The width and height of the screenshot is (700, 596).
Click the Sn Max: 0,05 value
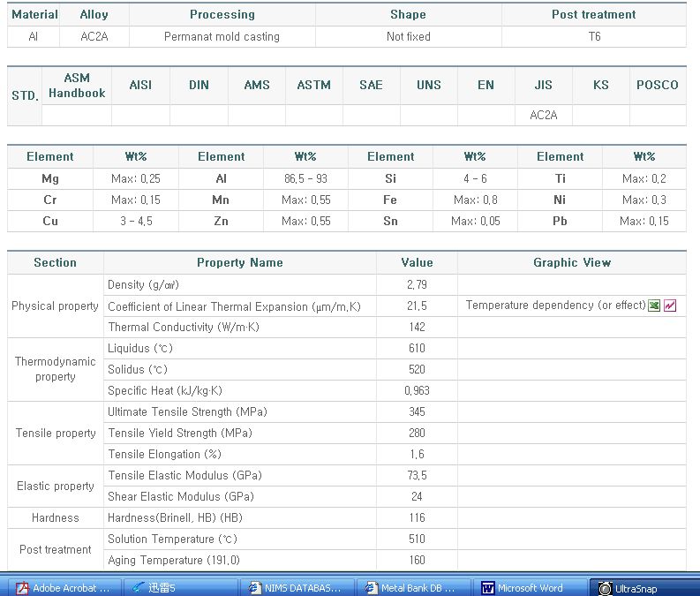[x=475, y=221]
